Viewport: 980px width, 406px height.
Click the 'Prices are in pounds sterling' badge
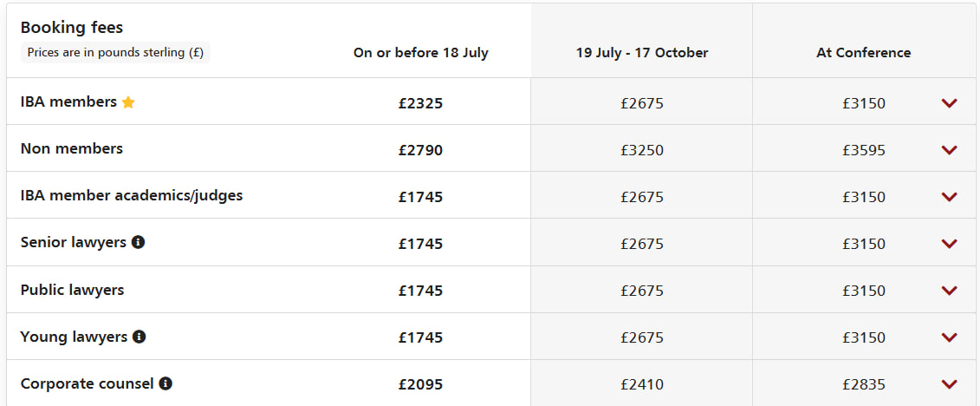coord(115,52)
